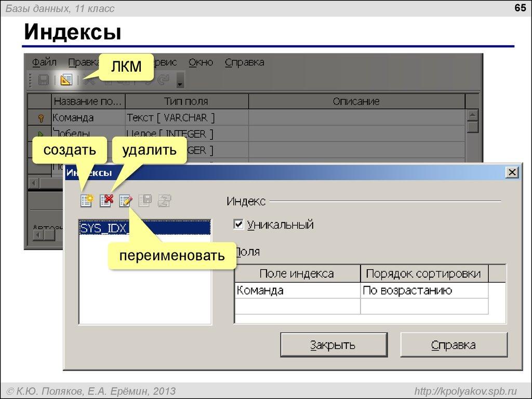This screenshot has width=532, height=399.
Task: Click the Save toolbar icon
Action: (44, 80)
